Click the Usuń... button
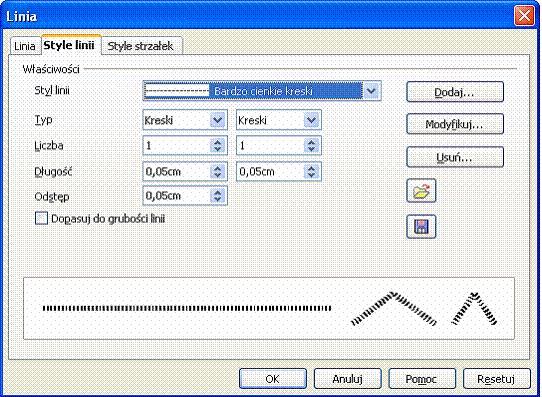The image size is (542, 397). (x=455, y=157)
